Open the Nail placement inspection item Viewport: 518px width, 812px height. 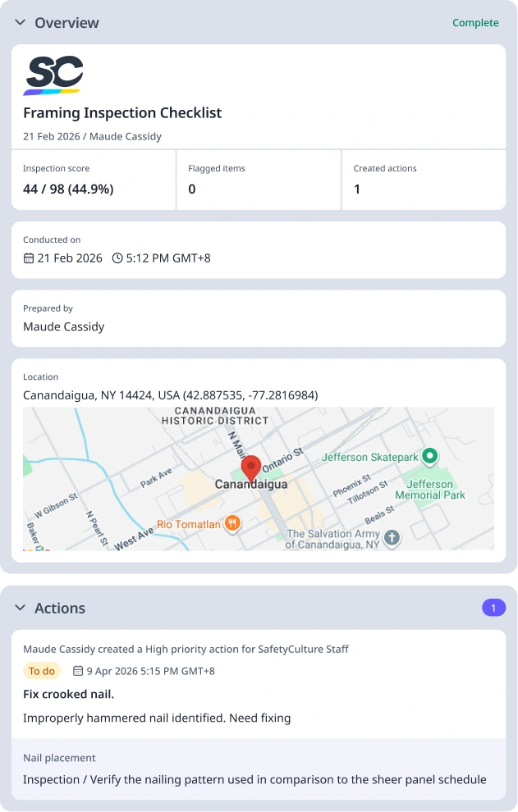coord(259,769)
